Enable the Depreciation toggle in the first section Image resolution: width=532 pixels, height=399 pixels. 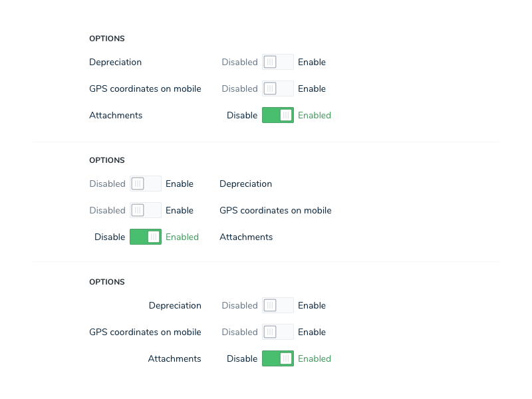(x=278, y=62)
